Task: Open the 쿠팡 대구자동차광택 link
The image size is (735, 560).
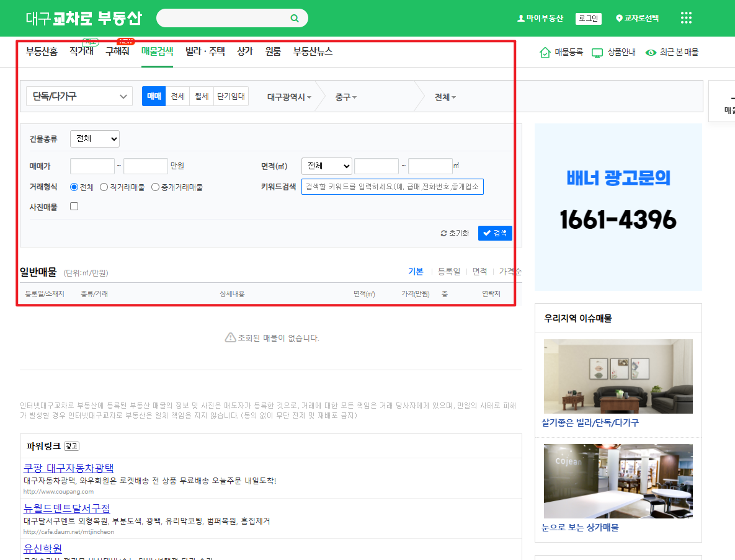Action: (68, 468)
